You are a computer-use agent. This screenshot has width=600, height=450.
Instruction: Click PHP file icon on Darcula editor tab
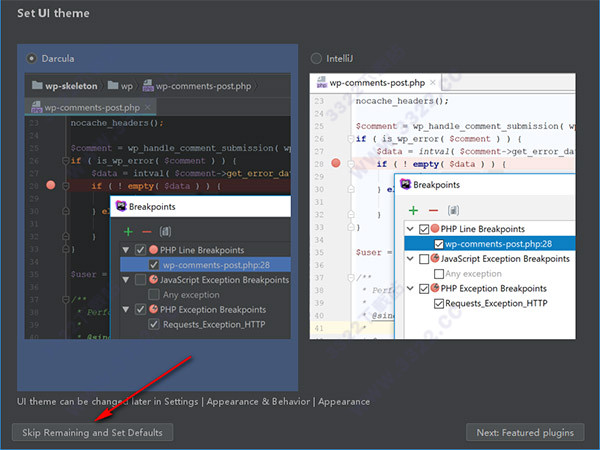36,107
